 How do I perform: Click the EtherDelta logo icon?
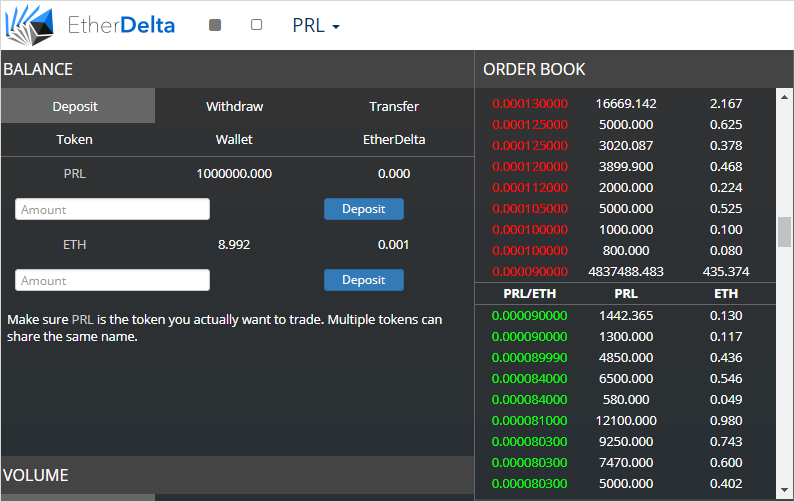tap(29, 25)
